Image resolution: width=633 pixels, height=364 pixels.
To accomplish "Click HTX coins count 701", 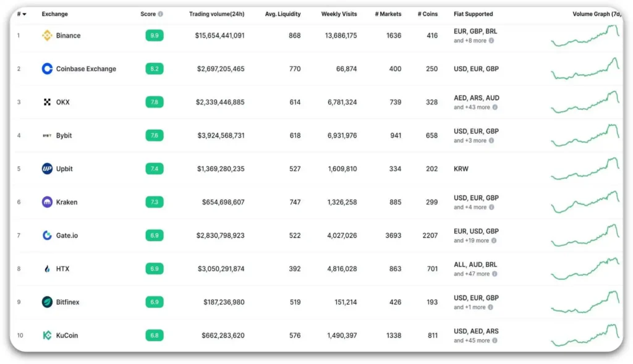I will pos(432,269).
